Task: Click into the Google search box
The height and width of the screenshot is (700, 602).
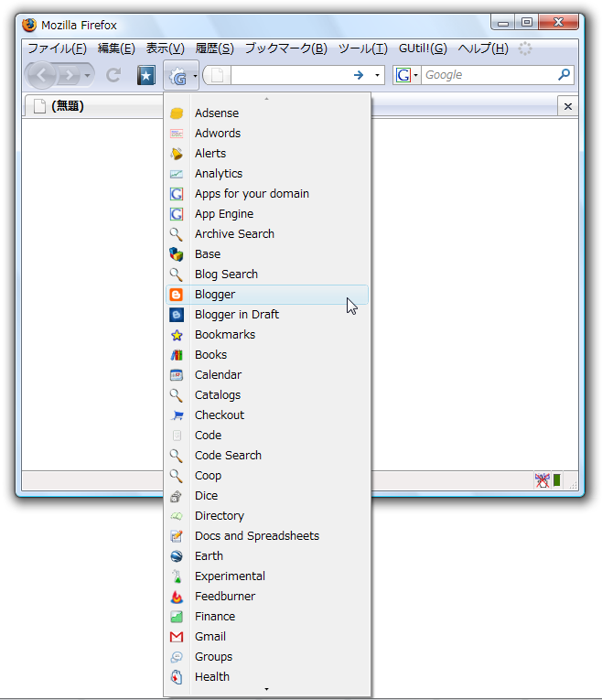Action: 489,75
